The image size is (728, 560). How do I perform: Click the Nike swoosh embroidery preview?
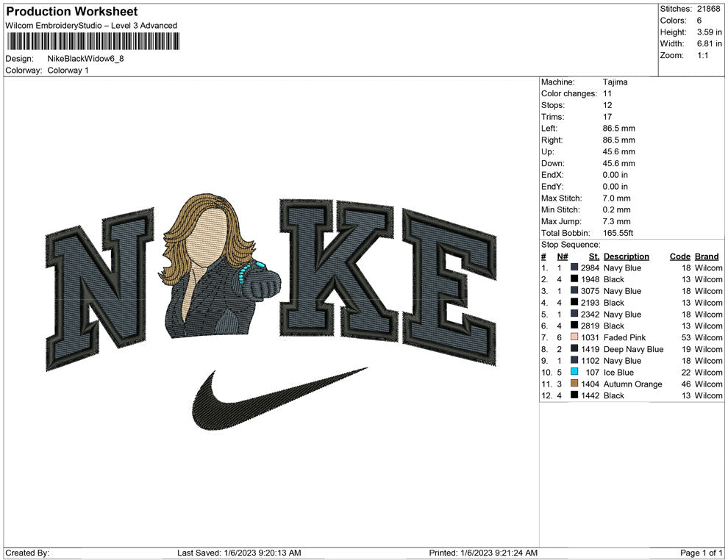coord(279,398)
